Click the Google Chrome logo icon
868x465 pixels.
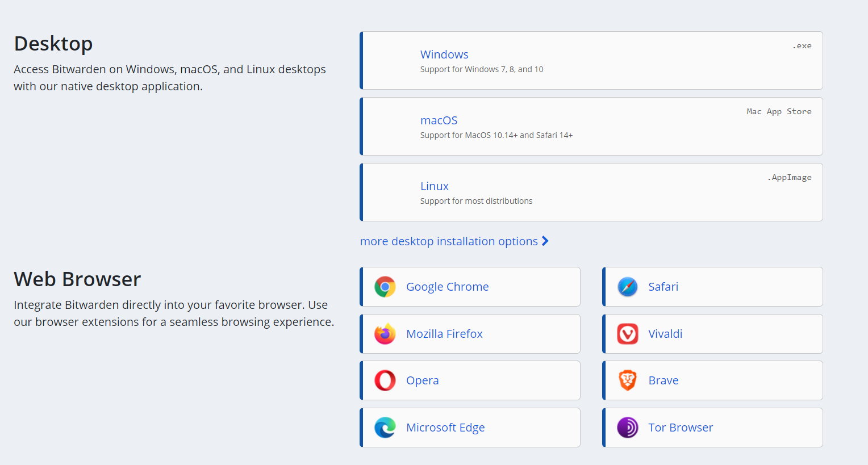(x=385, y=287)
